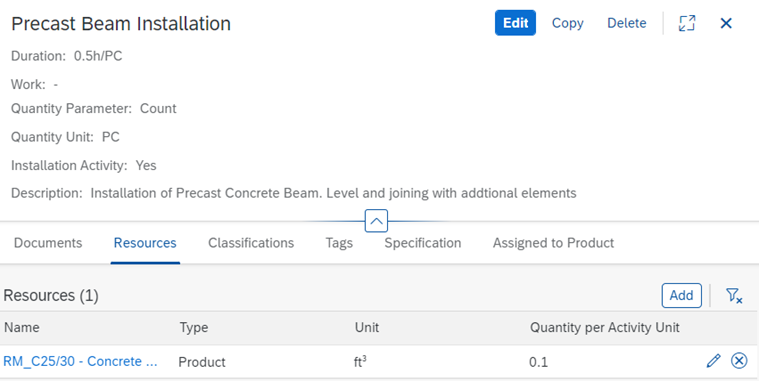The width and height of the screenshot is (759, 381).
Task: Open the Specification tab
Action: coord(423,243)
